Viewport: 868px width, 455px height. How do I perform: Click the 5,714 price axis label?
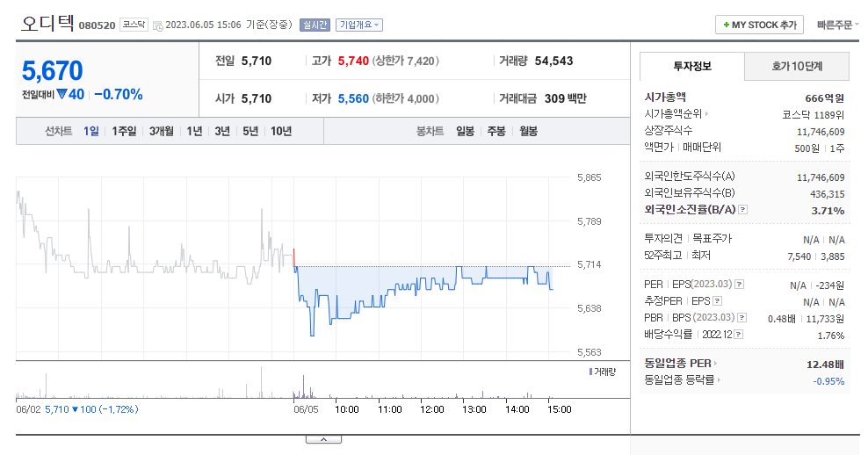pyautogui.click(x=589, y=264)
